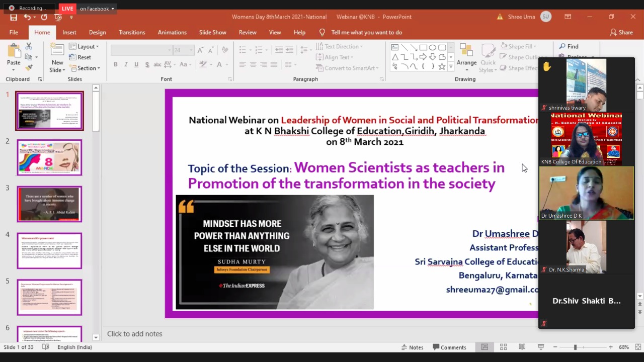
Task: Click Find in the Editing group
Action: pos(569,46)
